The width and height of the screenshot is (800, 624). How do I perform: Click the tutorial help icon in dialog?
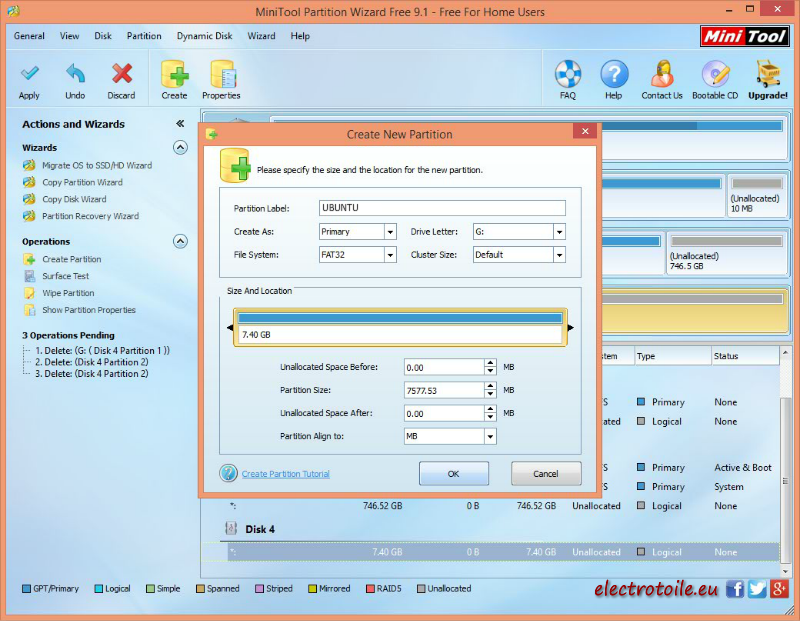coord(229,473)
